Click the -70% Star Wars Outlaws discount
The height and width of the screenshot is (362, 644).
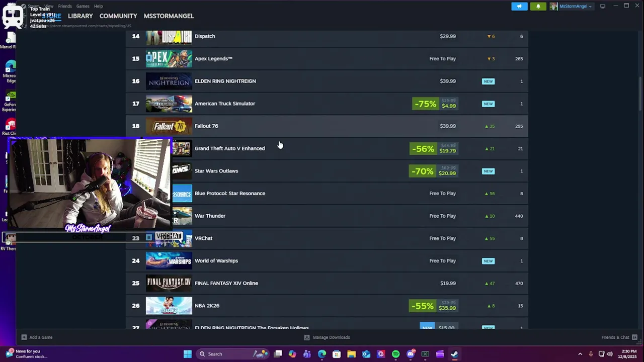423,171
